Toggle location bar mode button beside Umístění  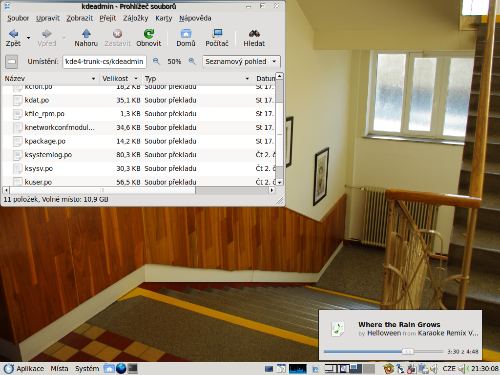(11, 62)
